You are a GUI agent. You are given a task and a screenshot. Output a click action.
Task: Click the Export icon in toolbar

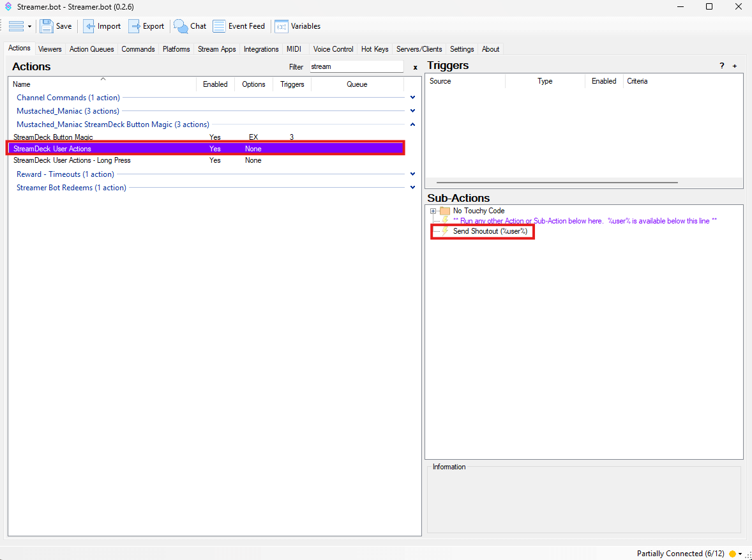(x=135, y=26)
